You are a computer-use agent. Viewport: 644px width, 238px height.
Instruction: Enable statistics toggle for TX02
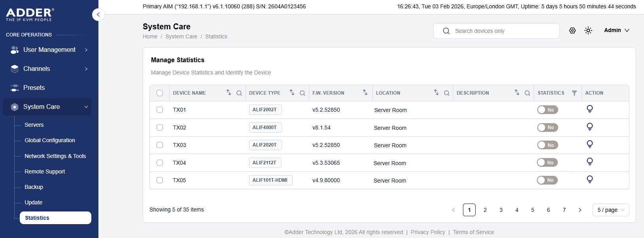[547, 128]
